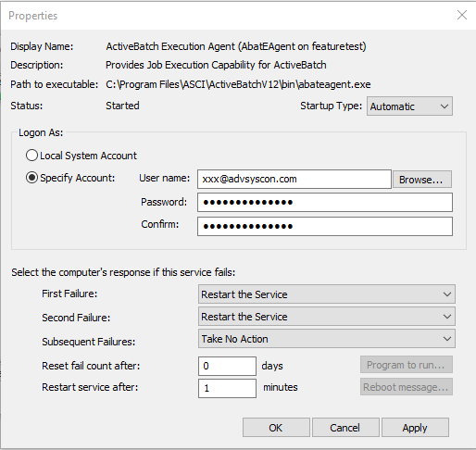The width and height of the screenshot is (476, 450).
Task: Click the User name input field
Action: point(294,179)
